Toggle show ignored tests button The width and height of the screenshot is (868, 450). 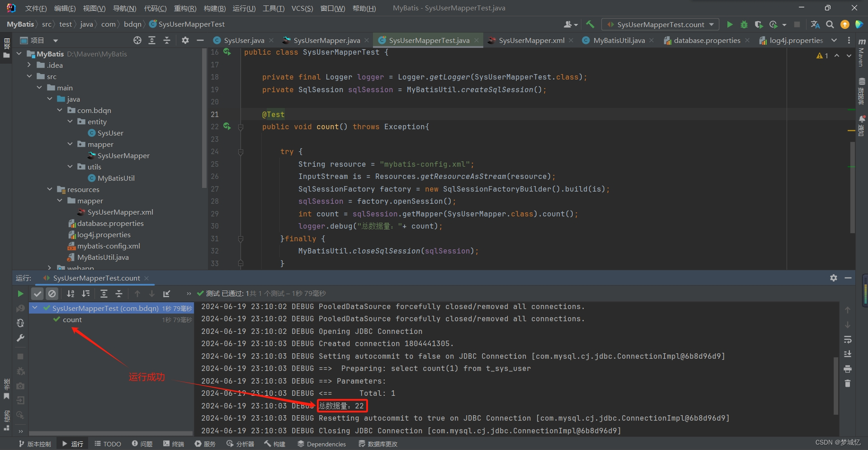coord(52,294)
